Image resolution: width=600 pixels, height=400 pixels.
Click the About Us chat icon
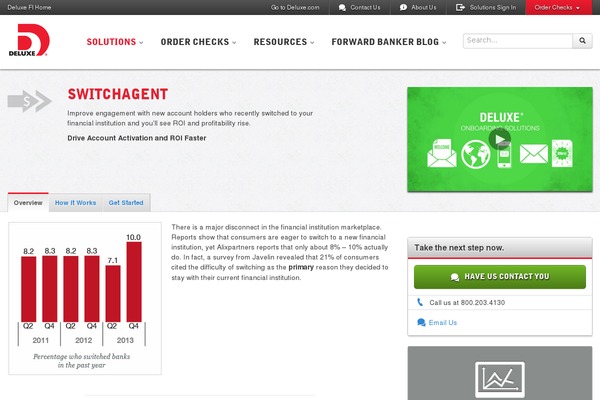coord(403,7)
